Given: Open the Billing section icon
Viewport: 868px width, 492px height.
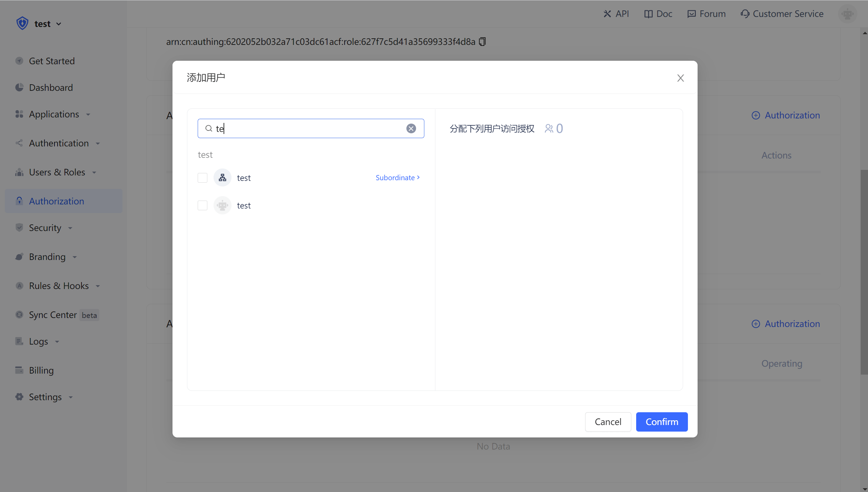Looking at the screenshot, I should [x=19, y=370].
